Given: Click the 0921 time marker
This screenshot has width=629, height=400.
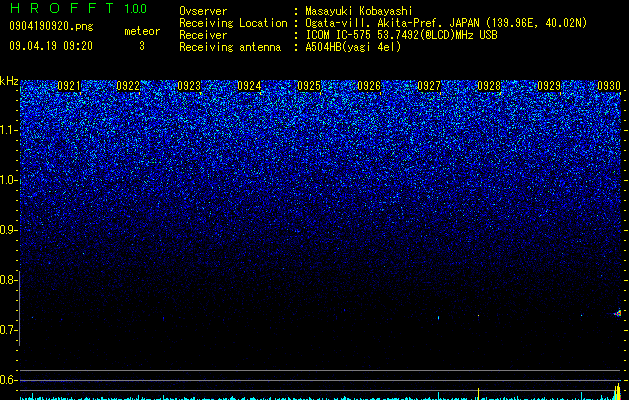Looking at the screenshot, I should pyautogui.click(x=69, y=86).
